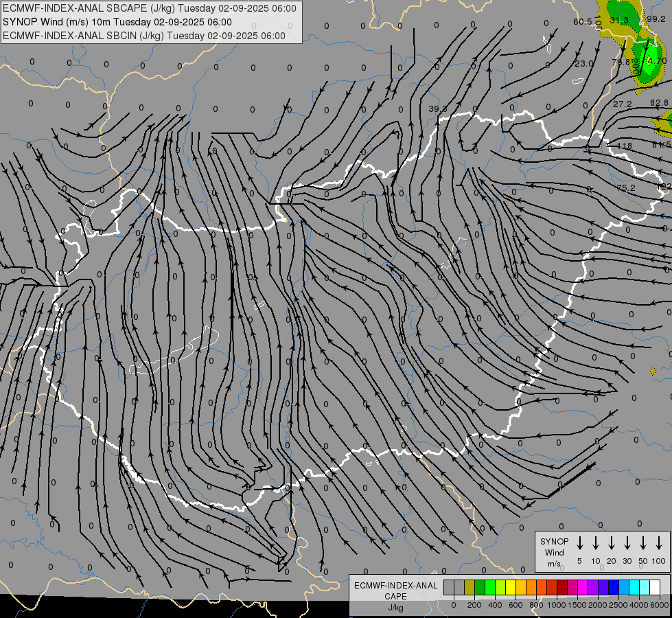Image resolution: width=672 pixels, height=618 pixels.
Task: Click the SYNOP Wind 10m header line
Action: click(x=117, y=22)
